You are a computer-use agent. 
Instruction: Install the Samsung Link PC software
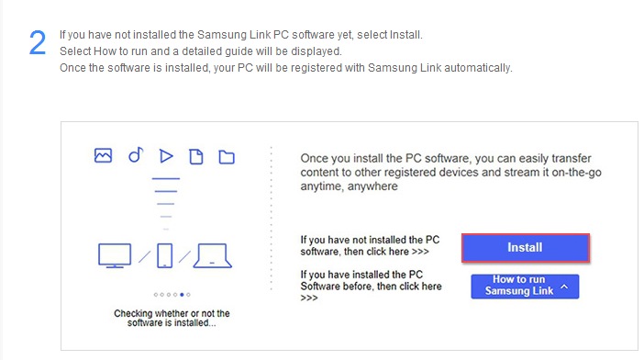click(526, 248)
